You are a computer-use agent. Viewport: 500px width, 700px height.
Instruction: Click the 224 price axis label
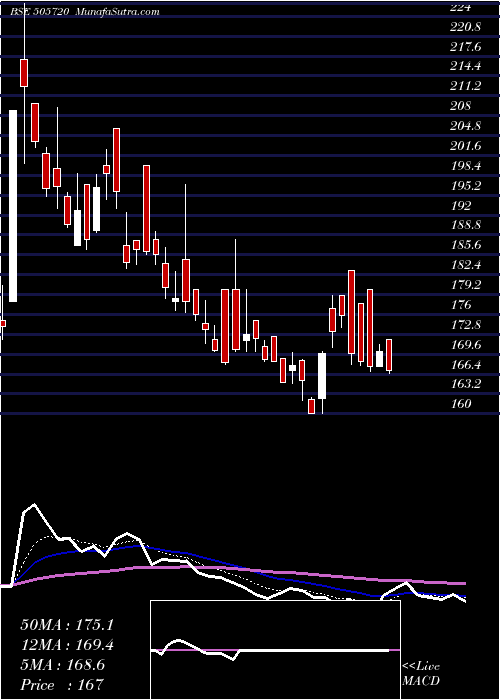459,7
